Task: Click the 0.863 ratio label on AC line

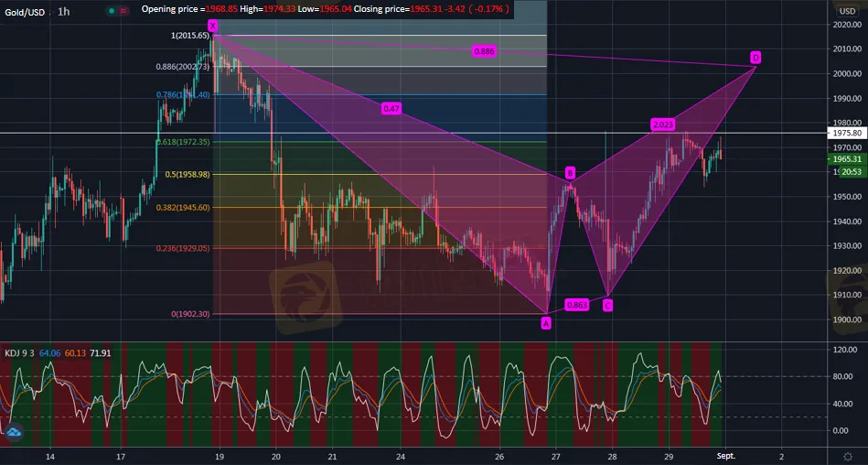Action: pos(576,305)
